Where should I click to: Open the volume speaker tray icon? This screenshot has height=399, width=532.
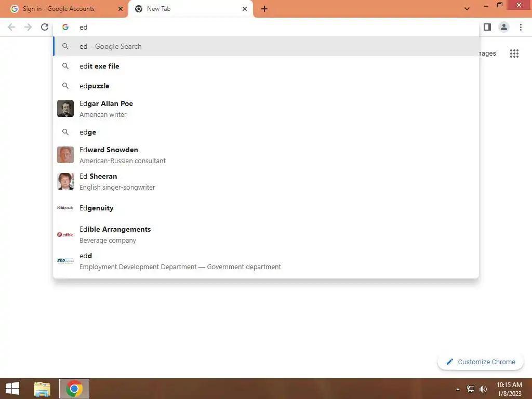pyautogui.click(x=483, y=389)
